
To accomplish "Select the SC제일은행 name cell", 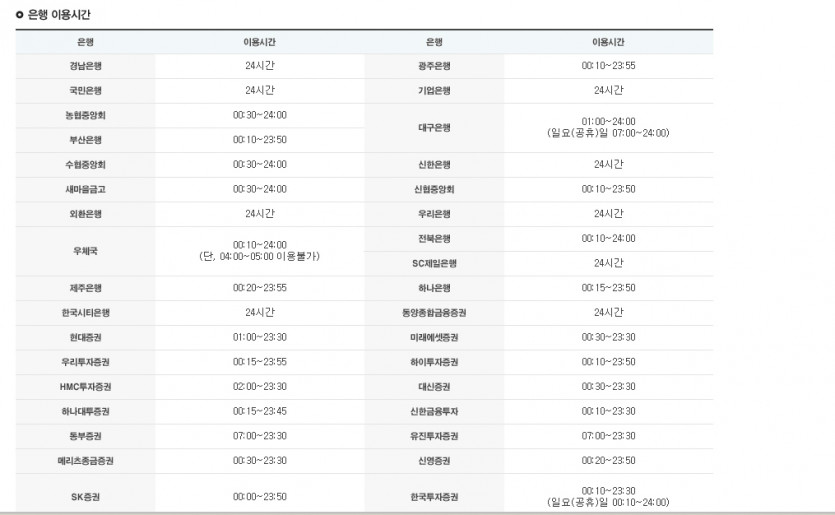I will coord(434,263).
